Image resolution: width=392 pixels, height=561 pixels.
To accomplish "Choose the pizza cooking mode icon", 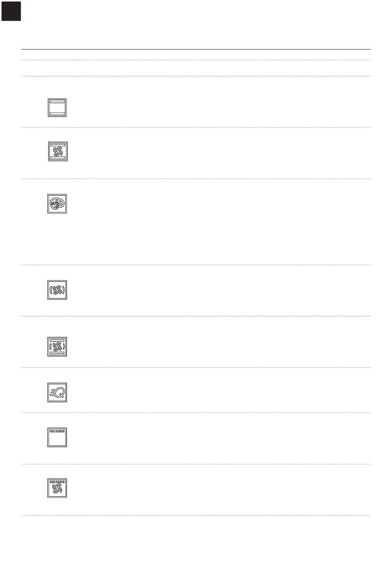I will coord(57,204).
